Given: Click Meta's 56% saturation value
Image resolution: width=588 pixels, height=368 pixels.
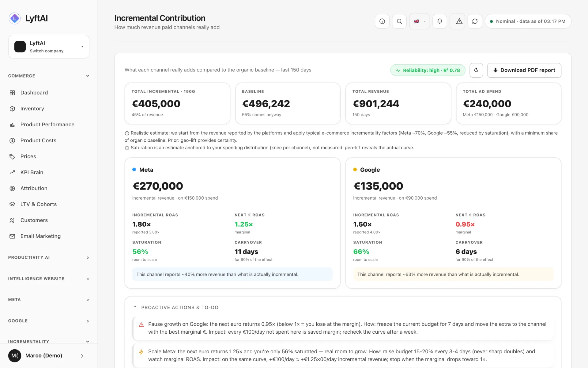Looking at the screenshot, I should pyautogui.click(x=140, y=252).
